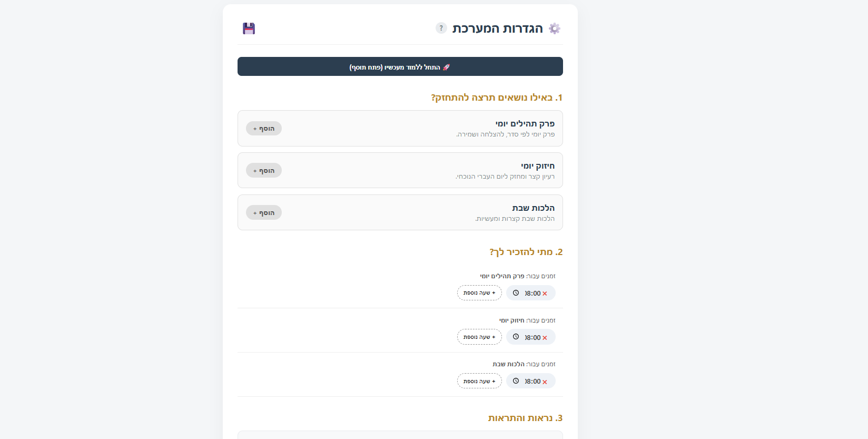868x439 pixels.
Task: Click the clock icon on the הלכות שבת time chip
Action: click(516, 381)
